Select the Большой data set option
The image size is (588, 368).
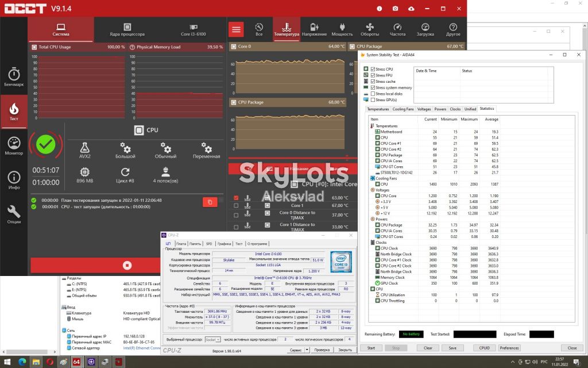[x=125, y=150]
